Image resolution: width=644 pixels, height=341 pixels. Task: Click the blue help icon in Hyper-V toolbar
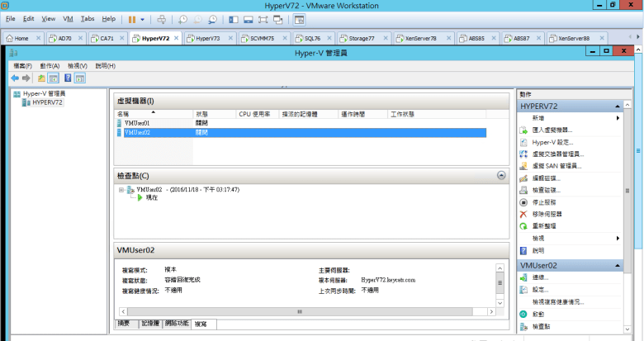tap(68, 78)
